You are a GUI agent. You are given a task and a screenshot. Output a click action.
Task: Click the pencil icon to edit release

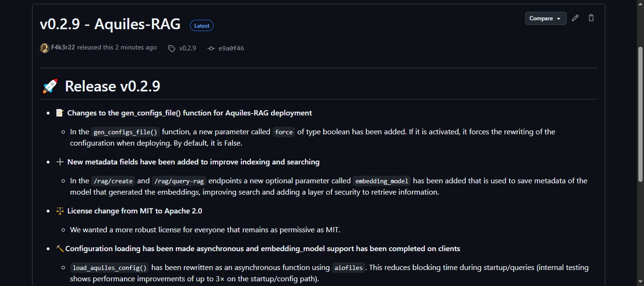click(575, 18)
